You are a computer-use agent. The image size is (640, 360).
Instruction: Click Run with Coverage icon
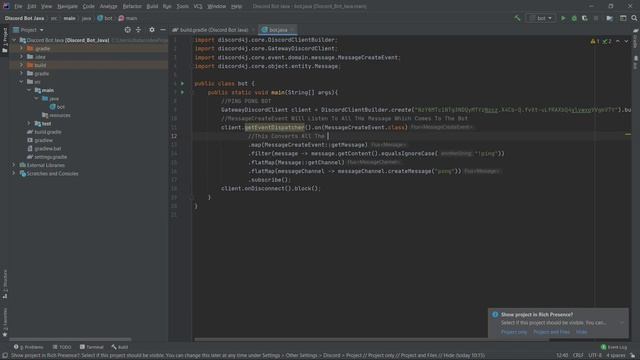click(584, 18)
